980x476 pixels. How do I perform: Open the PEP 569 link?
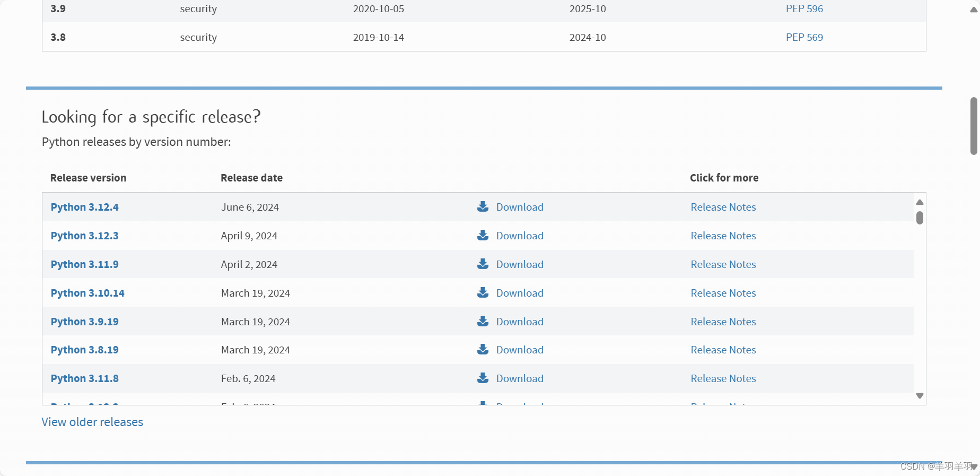[x=804, y=37]
